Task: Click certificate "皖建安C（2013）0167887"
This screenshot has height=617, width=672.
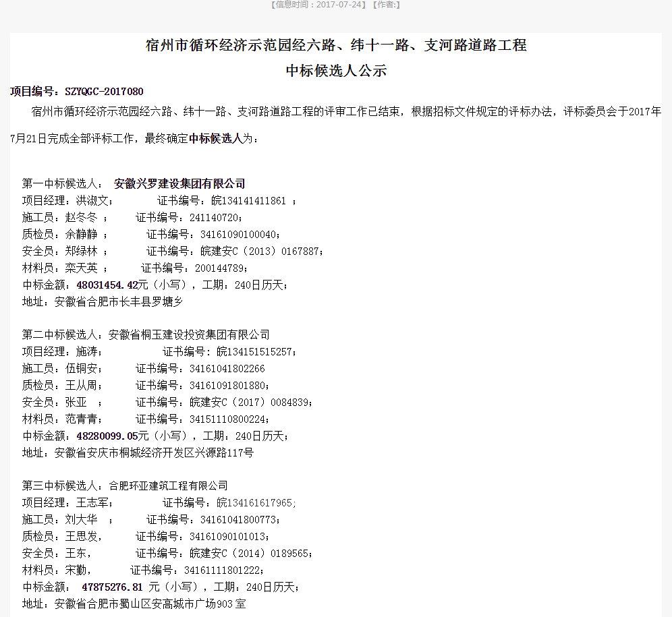Action: tap(260, 251)
